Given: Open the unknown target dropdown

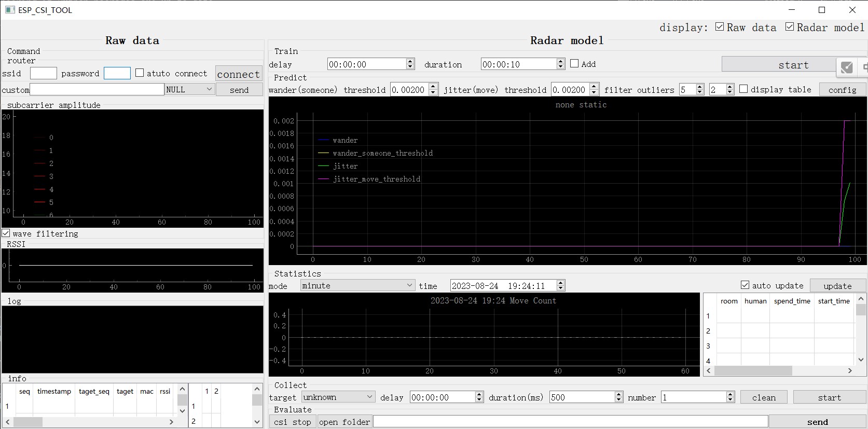Looking at the screenshot, I should click(x=338, y=397).
